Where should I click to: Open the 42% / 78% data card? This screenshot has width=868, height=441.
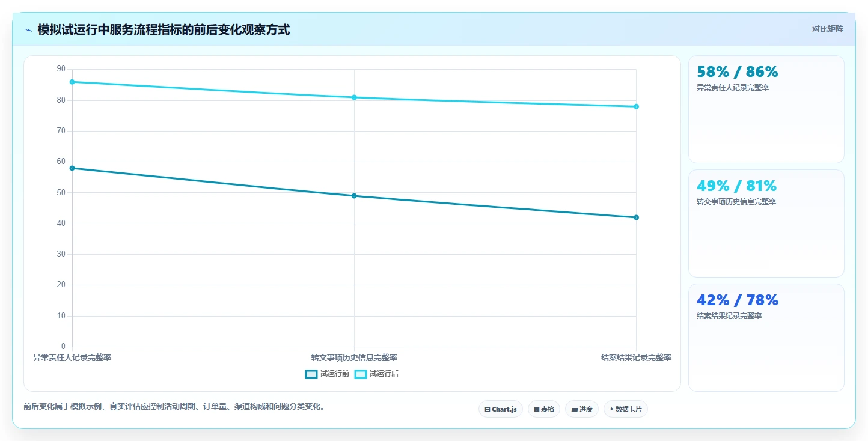click(766, 338)
